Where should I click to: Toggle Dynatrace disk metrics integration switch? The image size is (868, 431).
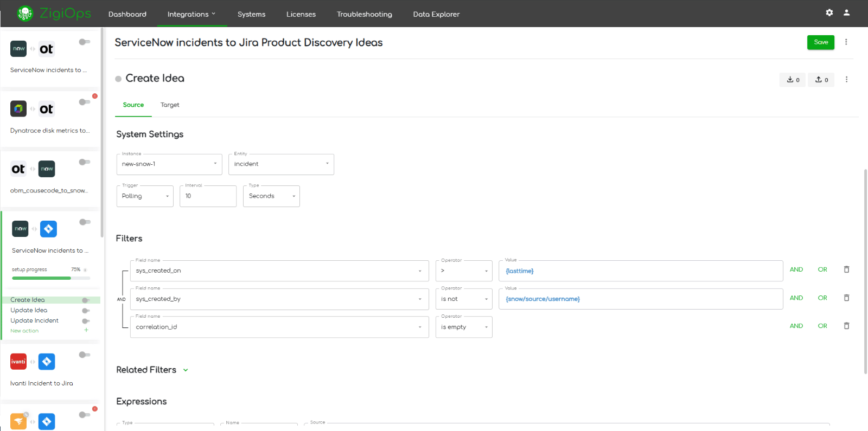point(84,102)
